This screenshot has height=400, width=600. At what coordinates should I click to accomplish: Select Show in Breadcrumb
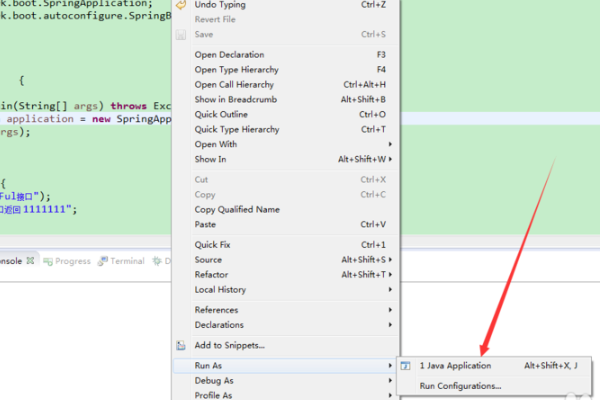[x=286, y=100]
